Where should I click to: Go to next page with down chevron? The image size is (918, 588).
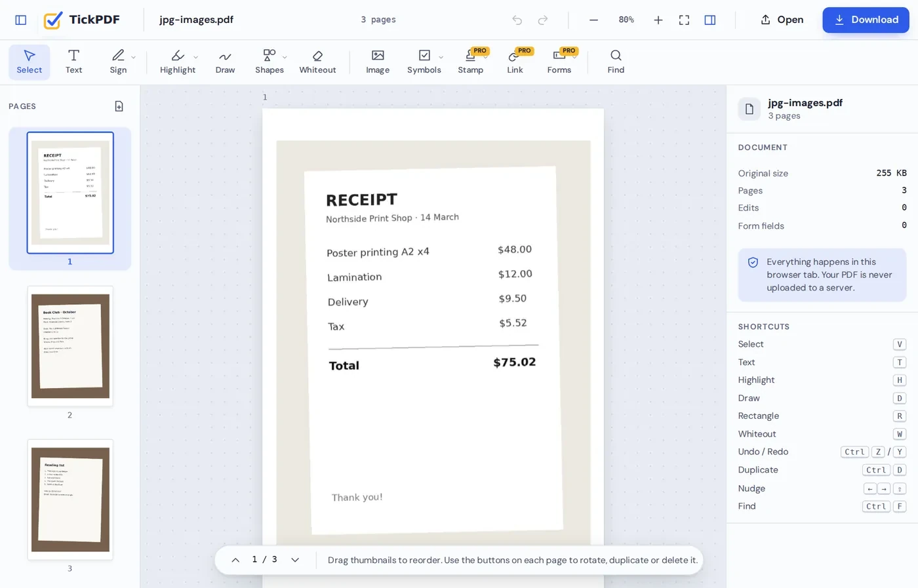(x=295, y=560)
